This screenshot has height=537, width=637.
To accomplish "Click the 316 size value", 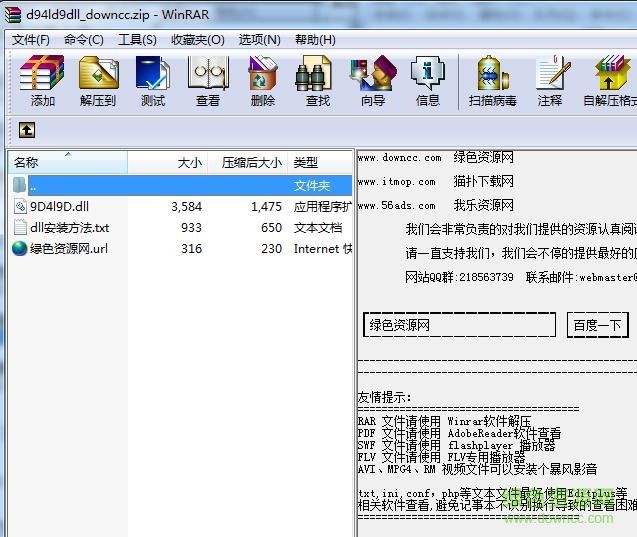I will tap(191, 249).
